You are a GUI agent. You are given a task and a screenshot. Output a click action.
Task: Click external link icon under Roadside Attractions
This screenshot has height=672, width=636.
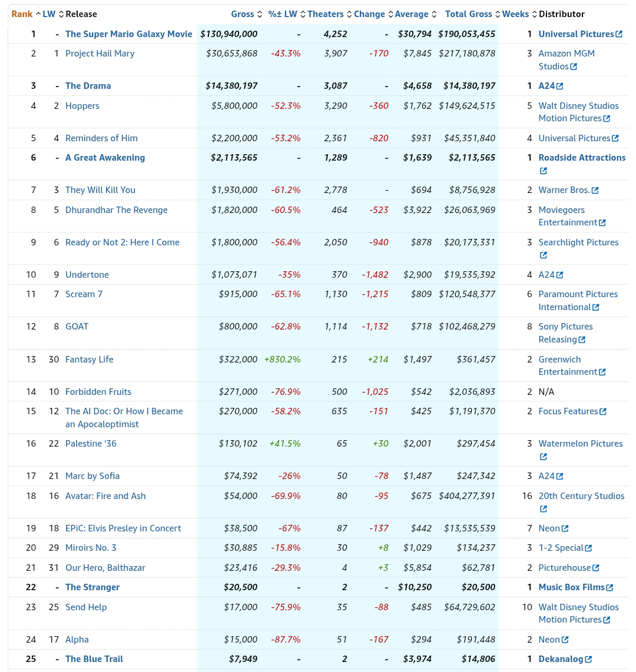544,171
